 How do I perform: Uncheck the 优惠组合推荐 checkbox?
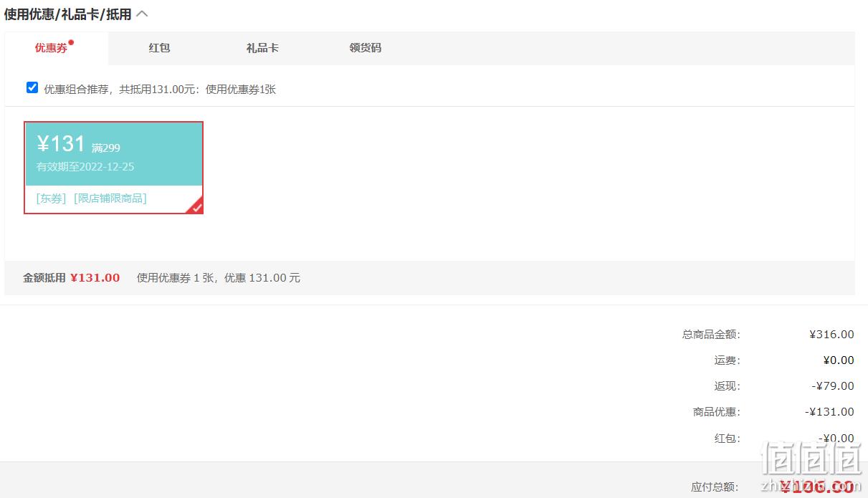click(x=32, y=88)
